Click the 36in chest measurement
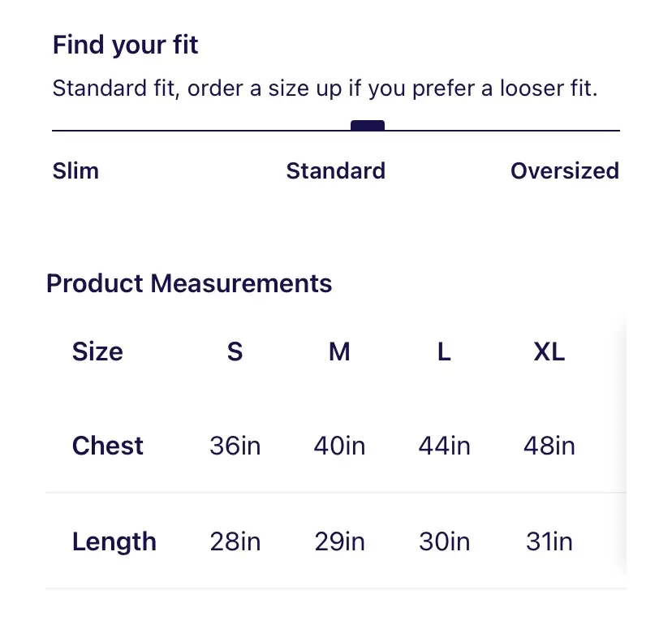This screenshot has width=672, height=638. pyautogui.click(x=235, y=446)
